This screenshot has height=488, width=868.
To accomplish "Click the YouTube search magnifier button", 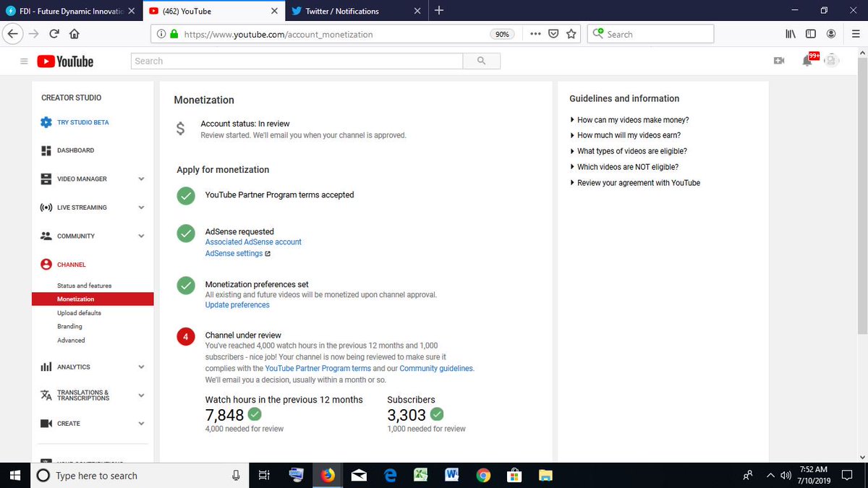I will click(482, 61).
